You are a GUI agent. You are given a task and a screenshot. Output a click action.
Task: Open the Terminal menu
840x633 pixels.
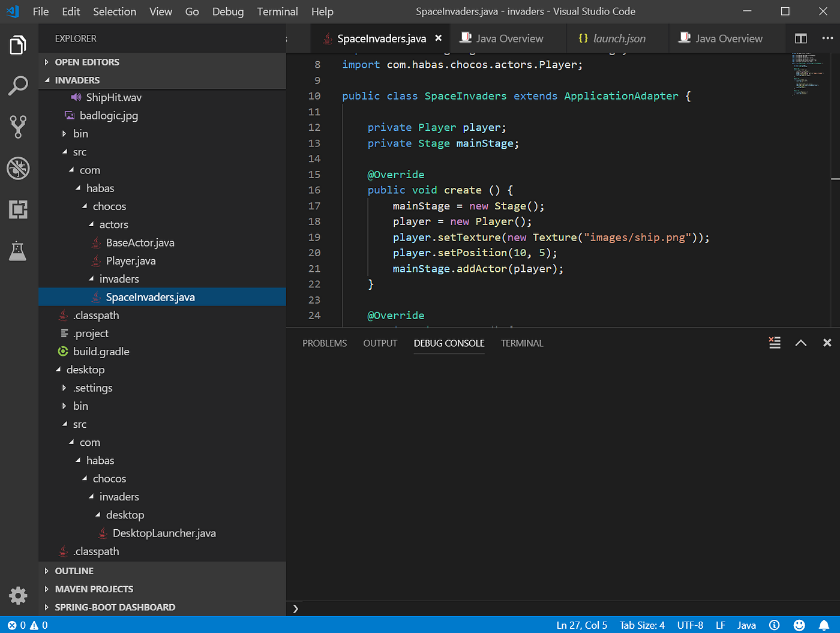click(x=277, y=11)
